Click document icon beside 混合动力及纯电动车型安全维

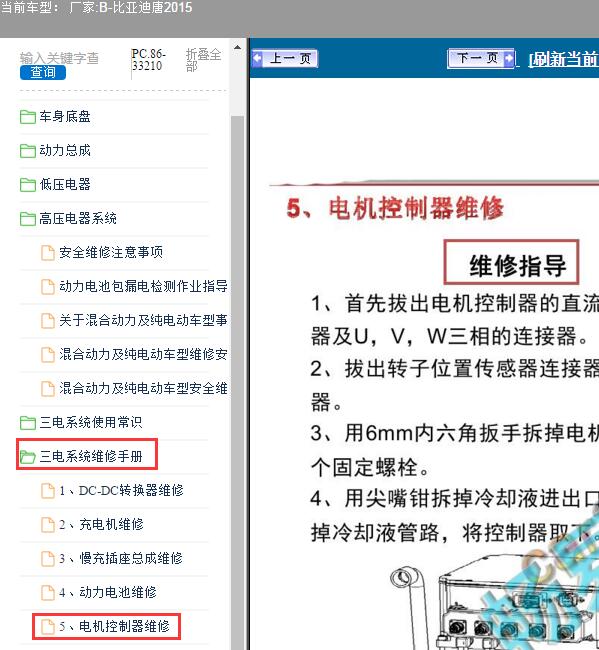pos(48,389)
